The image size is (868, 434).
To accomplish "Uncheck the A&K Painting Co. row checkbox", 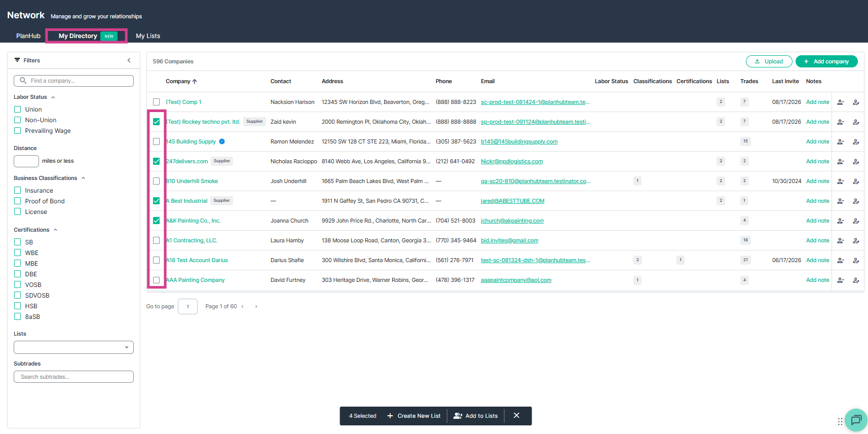I will click(156, 221).
